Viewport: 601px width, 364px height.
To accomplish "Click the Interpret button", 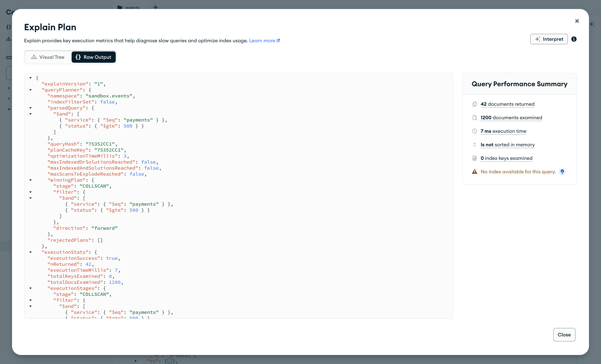I will (x=549, y=39).
